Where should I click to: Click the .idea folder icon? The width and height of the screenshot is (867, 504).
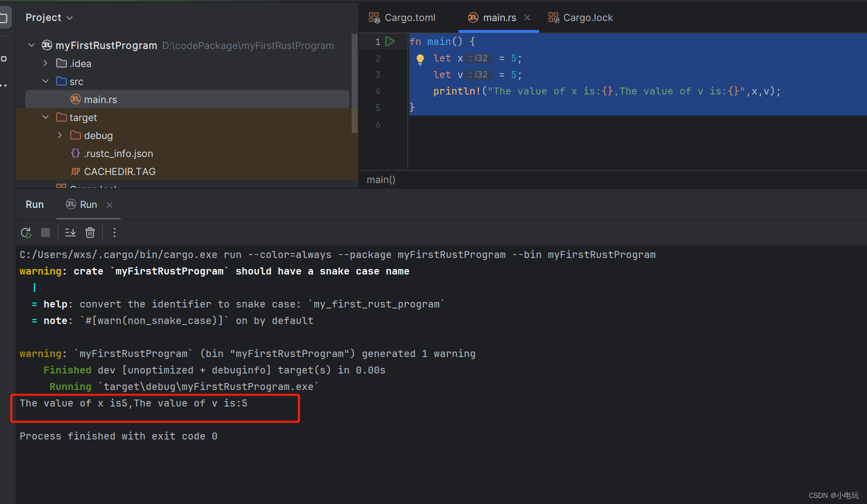click(x=62, y=63)
